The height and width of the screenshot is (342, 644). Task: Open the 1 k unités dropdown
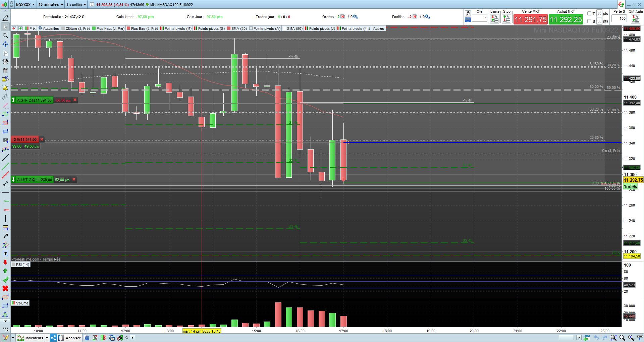[76, 5]
